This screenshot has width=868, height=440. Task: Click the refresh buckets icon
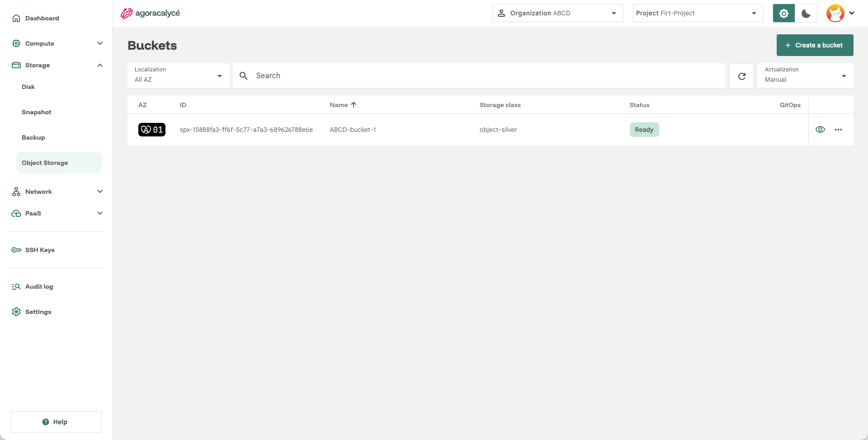click(x=741, y=76)
